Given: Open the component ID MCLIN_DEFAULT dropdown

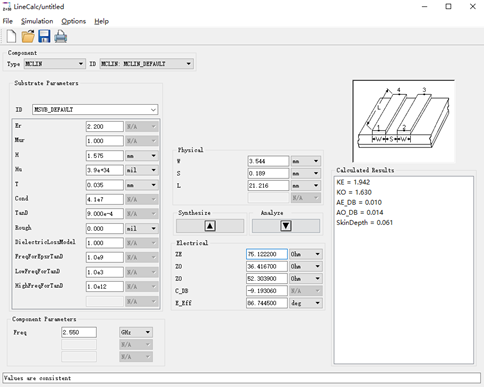Looking at the screenshot, I should point(146,64).
